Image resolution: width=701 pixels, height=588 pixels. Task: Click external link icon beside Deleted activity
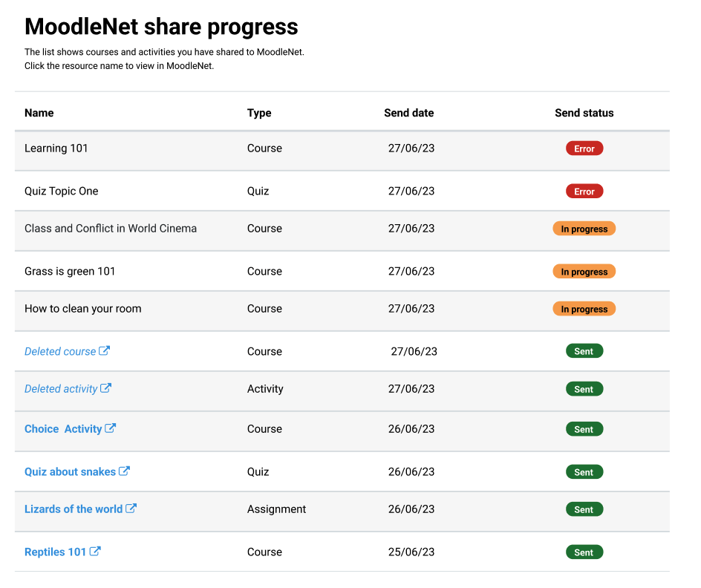point(105,388)
